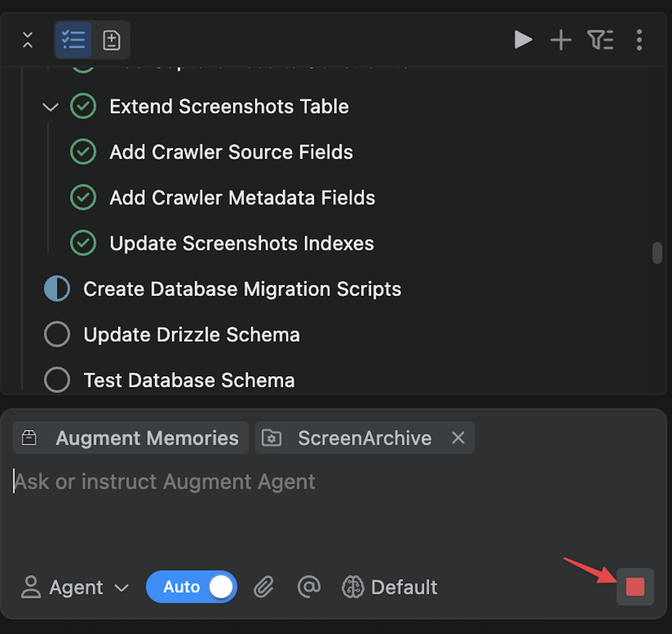Open the three-dot overflow menu

point(639,39)
